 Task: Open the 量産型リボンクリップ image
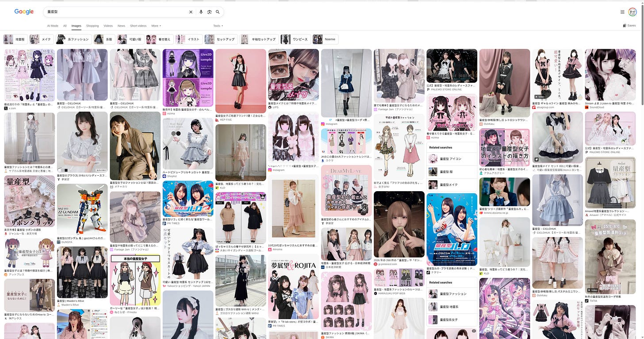[29, 202]
